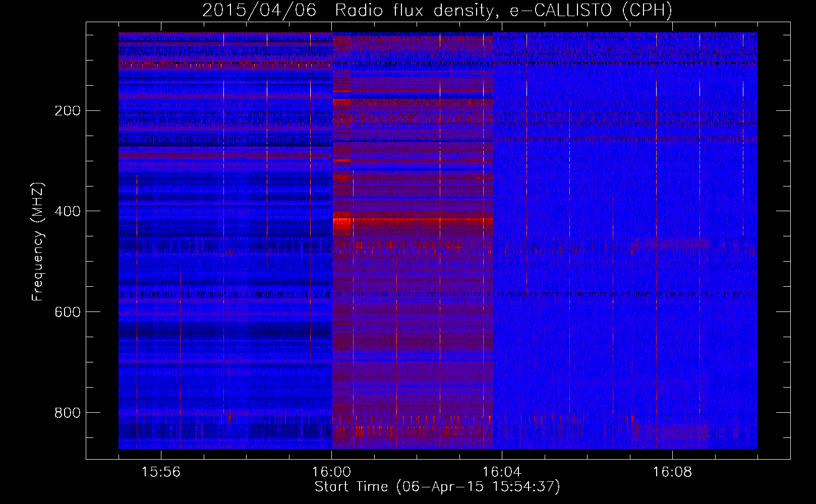Click the 16:08 time tick label
Screen dimensions: 816x504
click(672, 472)
